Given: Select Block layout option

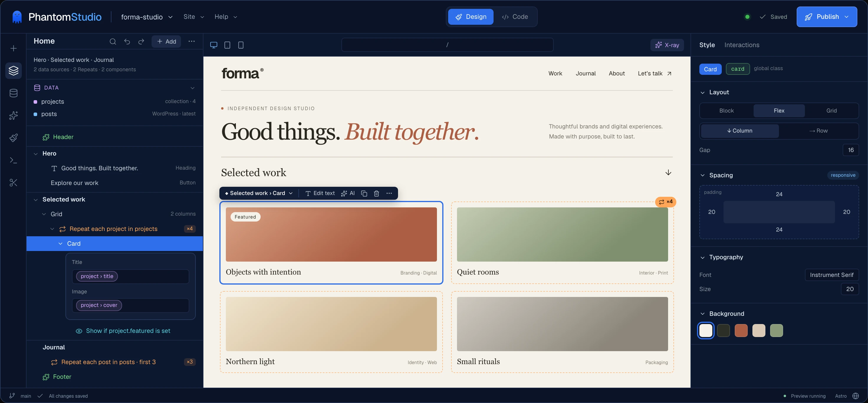Looking at the screenshot, I should (x=726, y=111).
